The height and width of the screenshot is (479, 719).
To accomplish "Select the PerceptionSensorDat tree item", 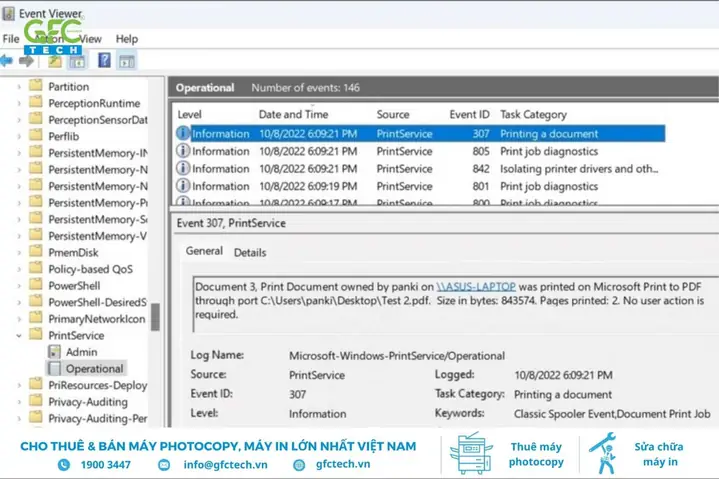I will click(98, 120).
